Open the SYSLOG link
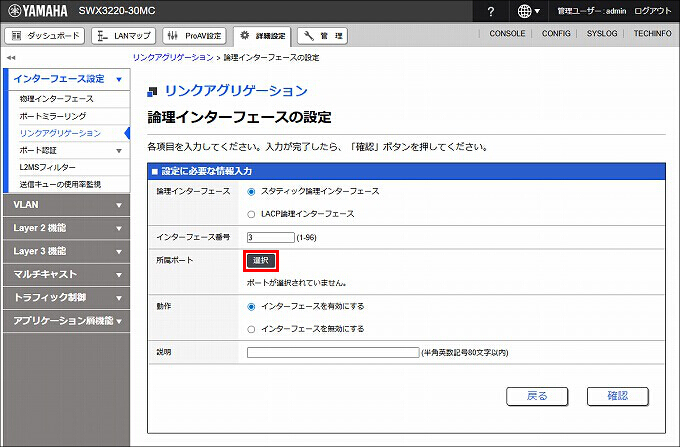 click(602, 33)
